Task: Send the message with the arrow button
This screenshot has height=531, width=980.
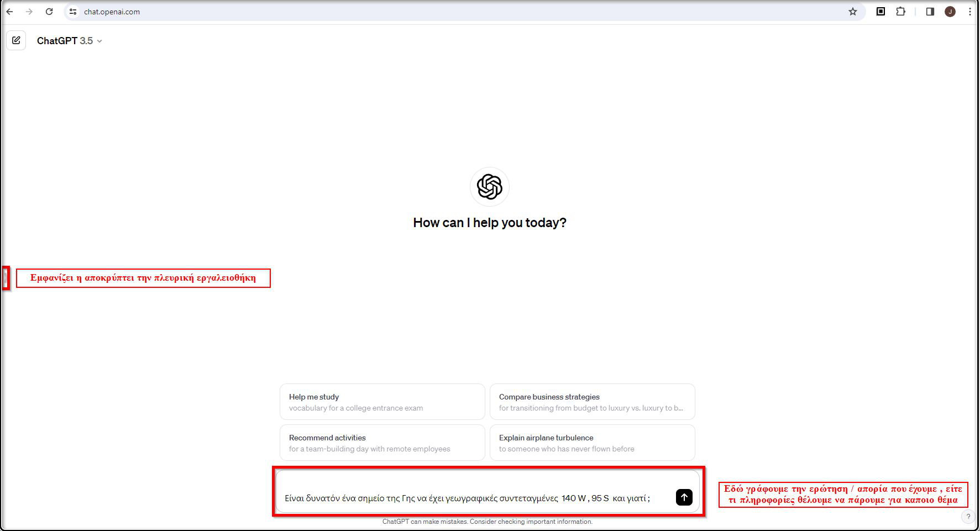Action: click(684, 497)
